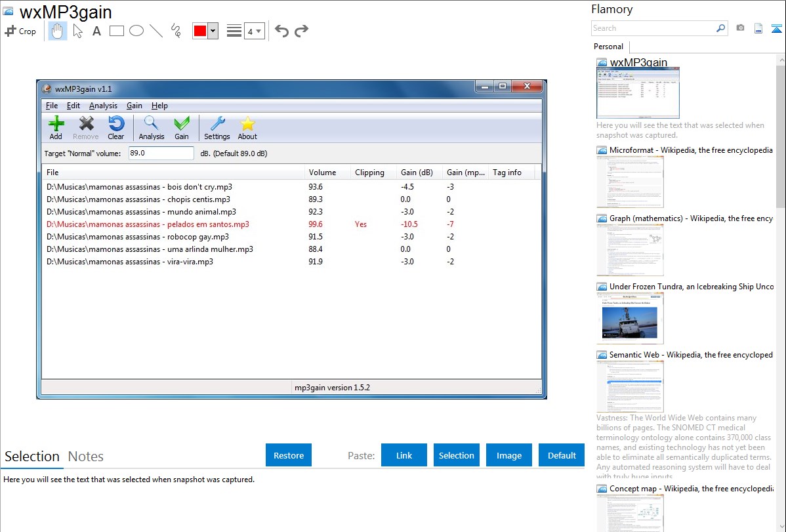Undo the last annotation
Screen dimensions: 786x532
coord(281,31)
